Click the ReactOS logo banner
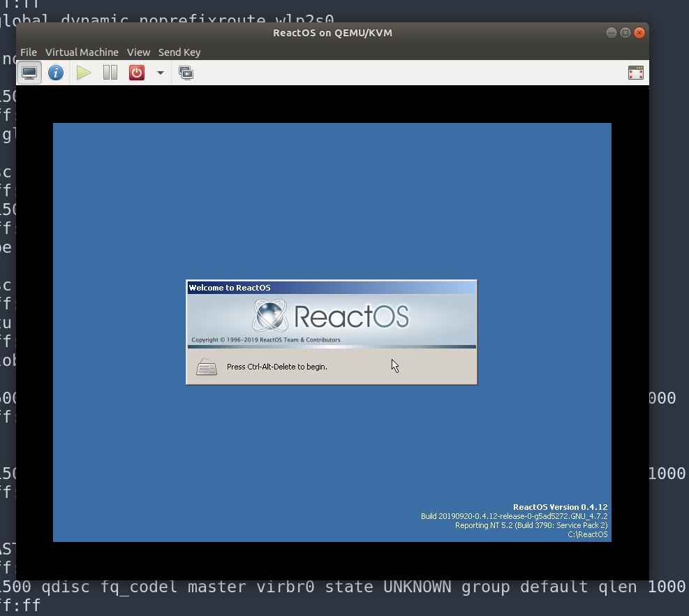The image size is (689, 616). click(332, 321)
